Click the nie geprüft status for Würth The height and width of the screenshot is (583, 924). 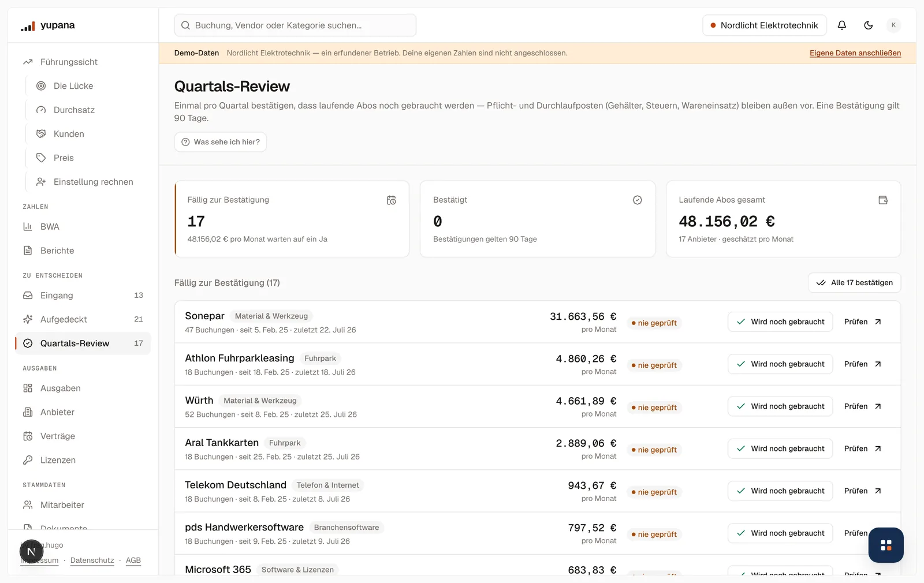point(654,408)
